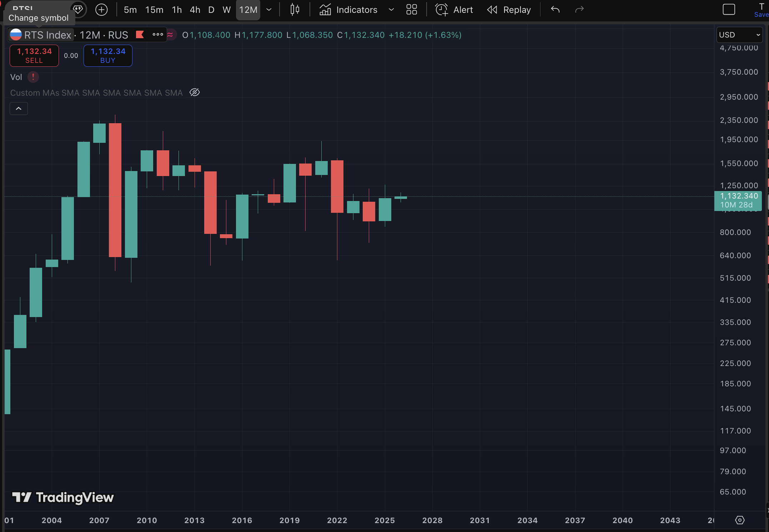
Task: Open the three-dots more menu for RTS Index
Action: (157, 35)
